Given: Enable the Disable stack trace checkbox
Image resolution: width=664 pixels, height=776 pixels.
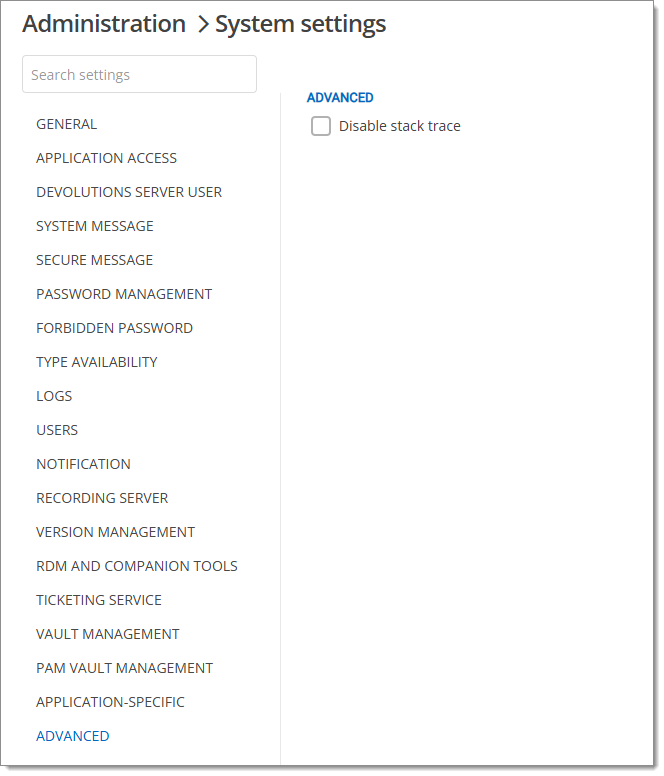Looking at the screenshot, I should pos(321,126).
